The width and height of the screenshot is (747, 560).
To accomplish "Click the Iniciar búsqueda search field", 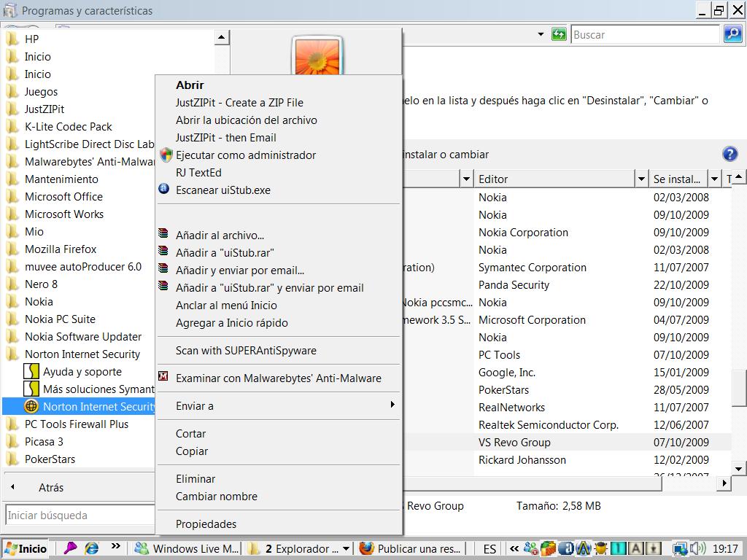I will click(x=79, y=515).
